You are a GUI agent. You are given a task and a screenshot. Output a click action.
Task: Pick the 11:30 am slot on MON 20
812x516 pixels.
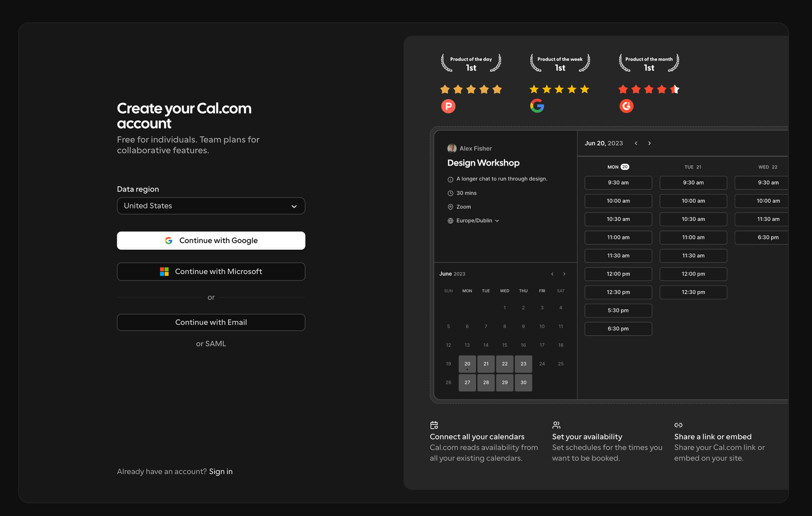(618, 256)
